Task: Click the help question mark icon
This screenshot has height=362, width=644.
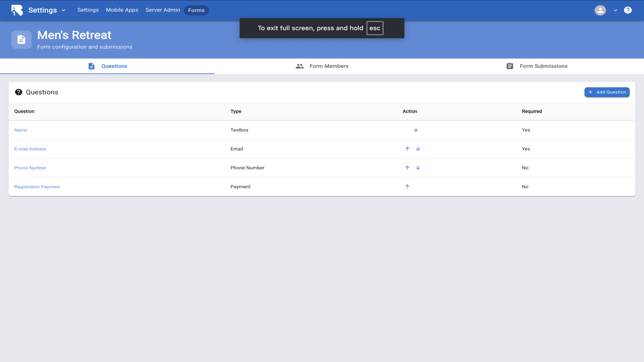Action: coord(628,10)
